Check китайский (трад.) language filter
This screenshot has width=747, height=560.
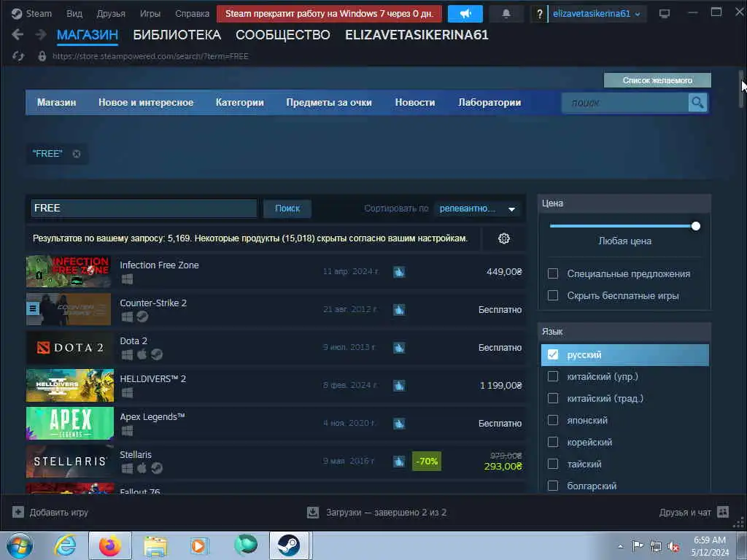[553, 399]
